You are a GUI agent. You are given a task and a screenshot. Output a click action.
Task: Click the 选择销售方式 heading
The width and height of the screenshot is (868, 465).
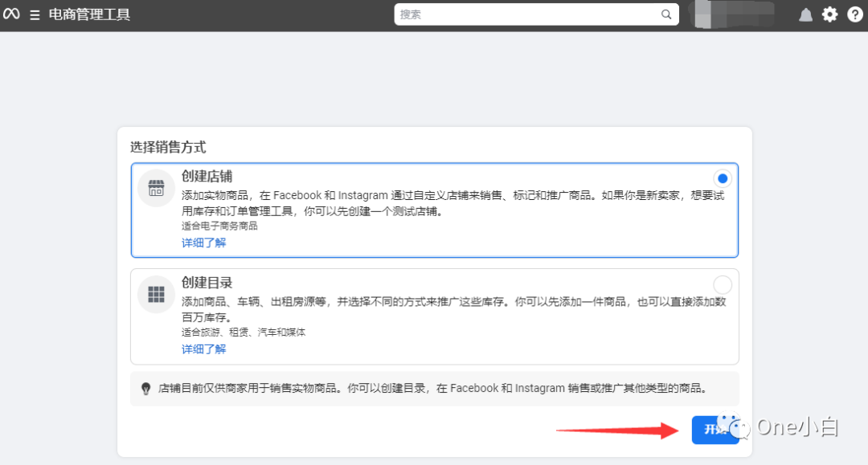[169, 147]
